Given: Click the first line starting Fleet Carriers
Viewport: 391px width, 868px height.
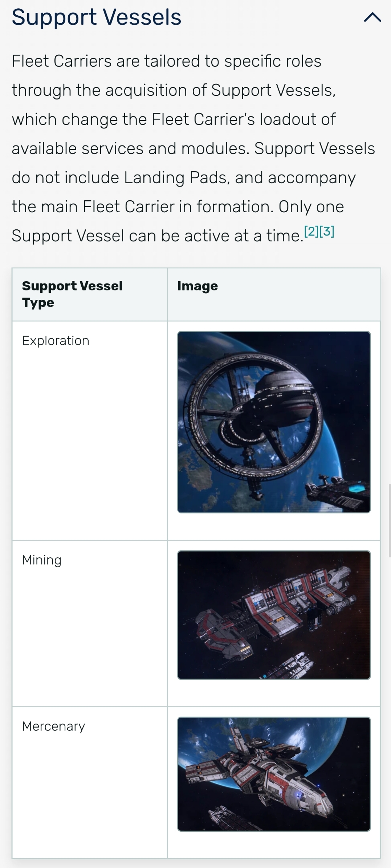Looking at the screenshot, I should 166,61.
